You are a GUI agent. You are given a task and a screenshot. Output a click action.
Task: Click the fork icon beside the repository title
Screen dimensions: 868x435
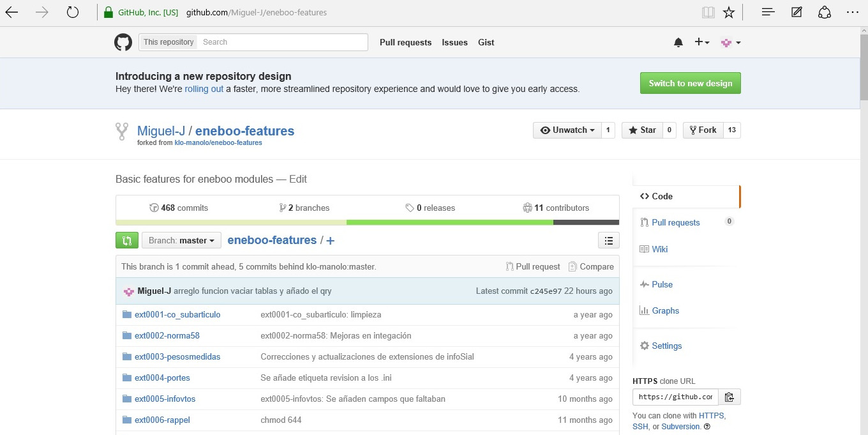coord(122,132)
